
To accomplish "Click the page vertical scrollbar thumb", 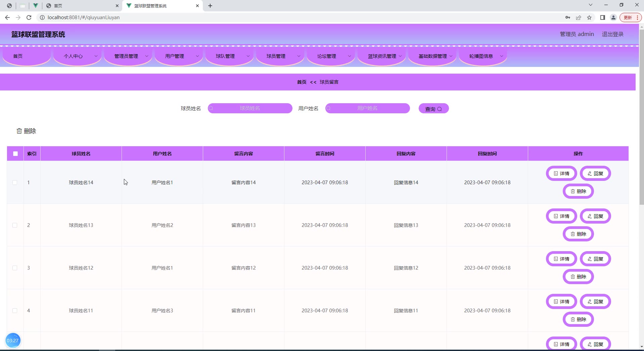I will [x=641, y=117].
